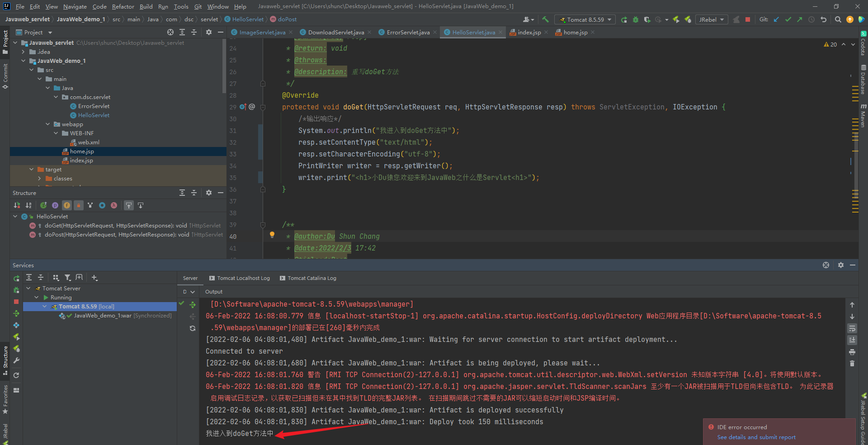Open Services filter funnel icon
This screenshot has height=445, width=868.
coord(67,278)
